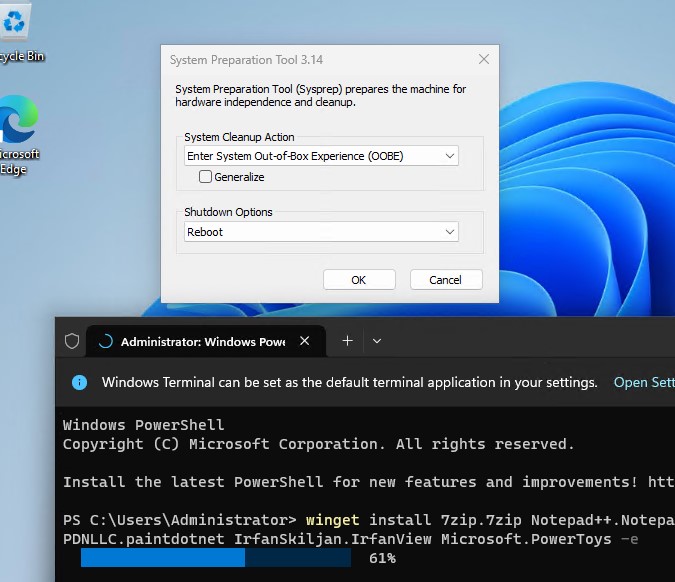The height and width of the screenshot is (582, 675).
Task: Select the Administrator: Windows PowerShell tab
Action: click(206, 341)
